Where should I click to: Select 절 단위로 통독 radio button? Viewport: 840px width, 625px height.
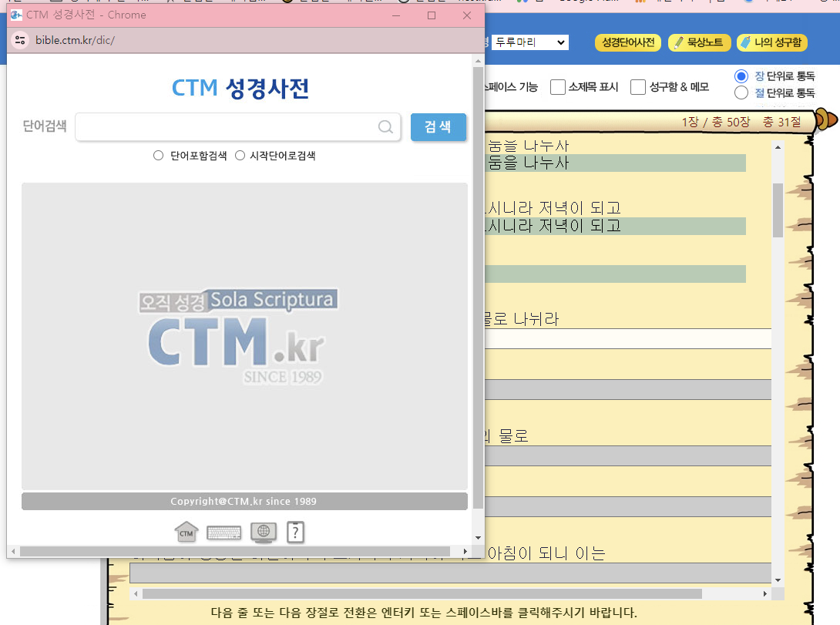(741, 92)
